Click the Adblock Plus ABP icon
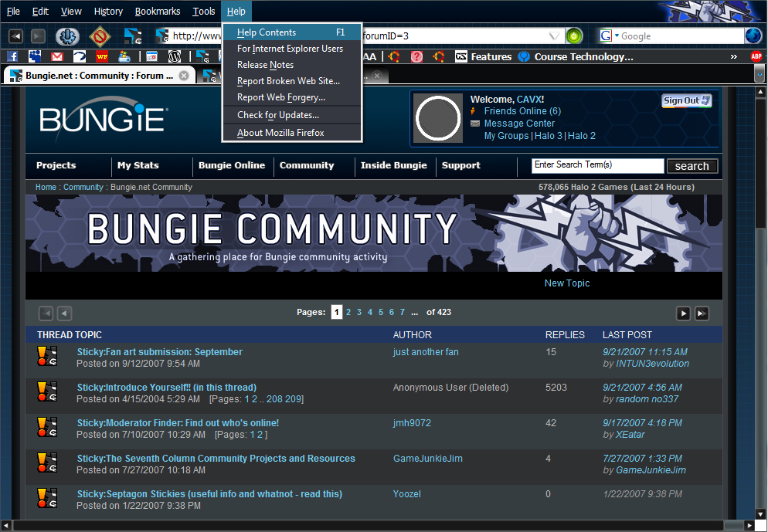 pyautogui.click(x=756, y=56)
